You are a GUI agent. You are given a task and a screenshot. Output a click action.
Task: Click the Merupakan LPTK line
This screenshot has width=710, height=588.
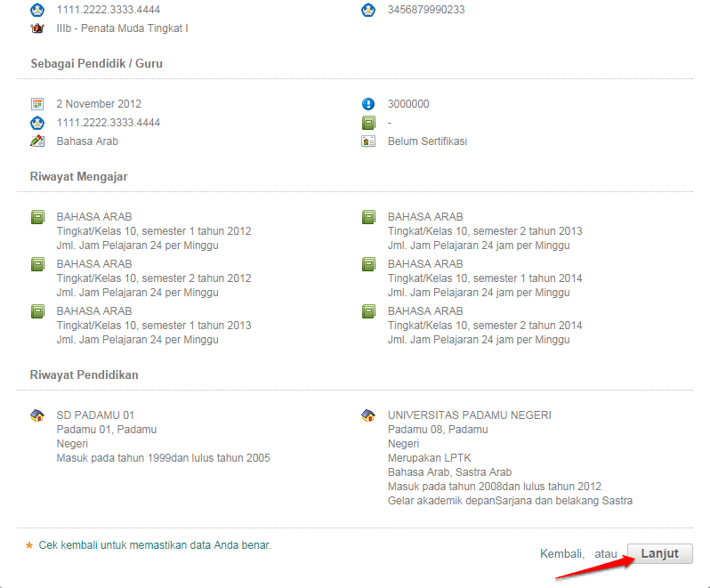[x=429, y=458]
